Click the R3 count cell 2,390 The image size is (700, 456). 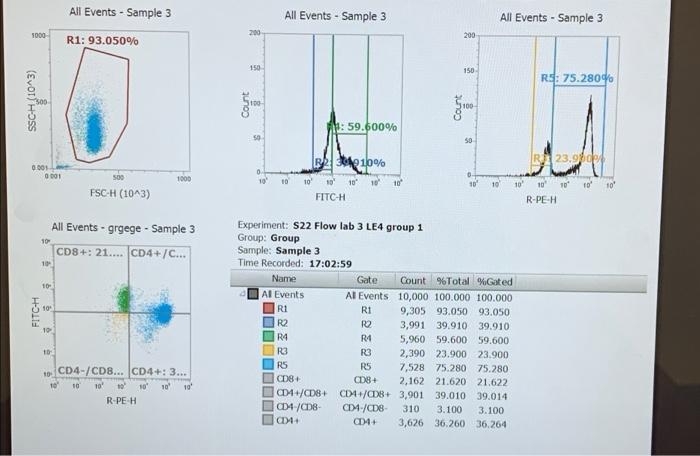pyautogui.click(x=413, y=353)
